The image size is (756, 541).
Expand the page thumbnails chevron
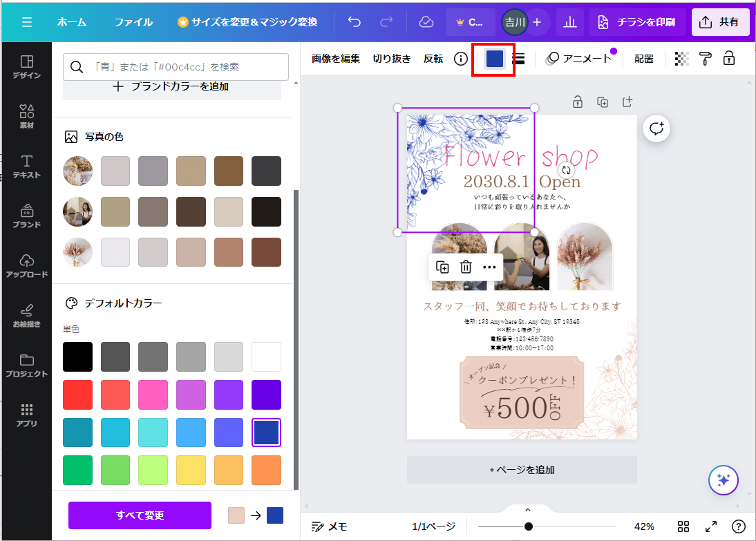528,510
